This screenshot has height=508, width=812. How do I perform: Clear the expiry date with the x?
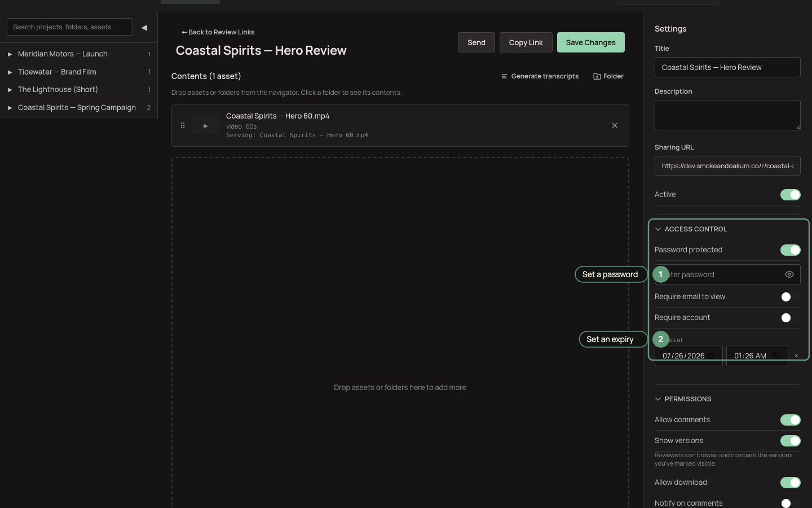pos(796,356)
